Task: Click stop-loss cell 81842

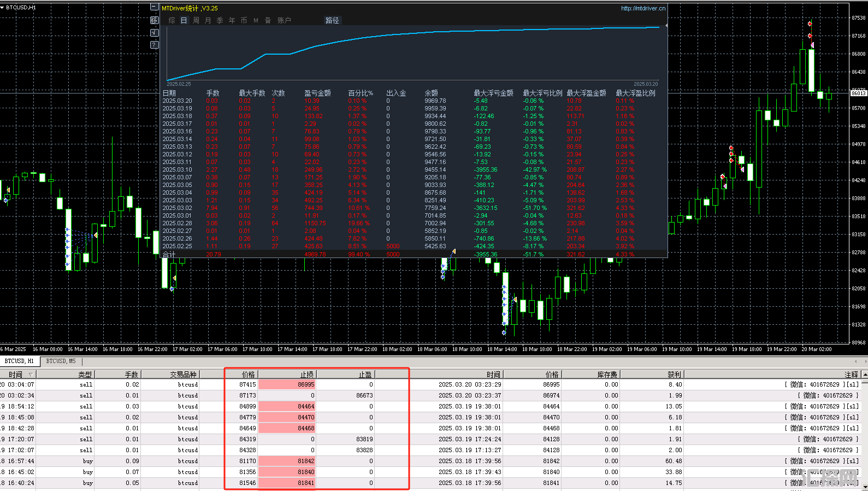Action: coord(287,461)
